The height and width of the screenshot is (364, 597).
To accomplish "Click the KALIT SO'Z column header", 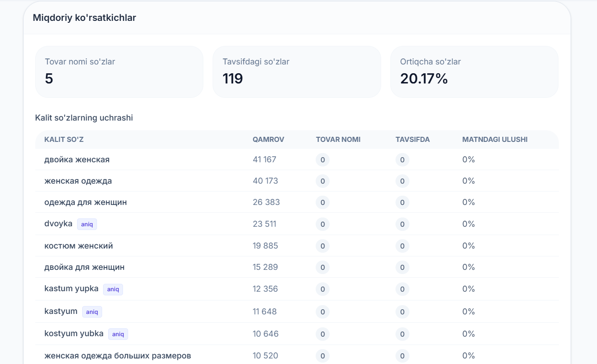I will click(64, 140).
